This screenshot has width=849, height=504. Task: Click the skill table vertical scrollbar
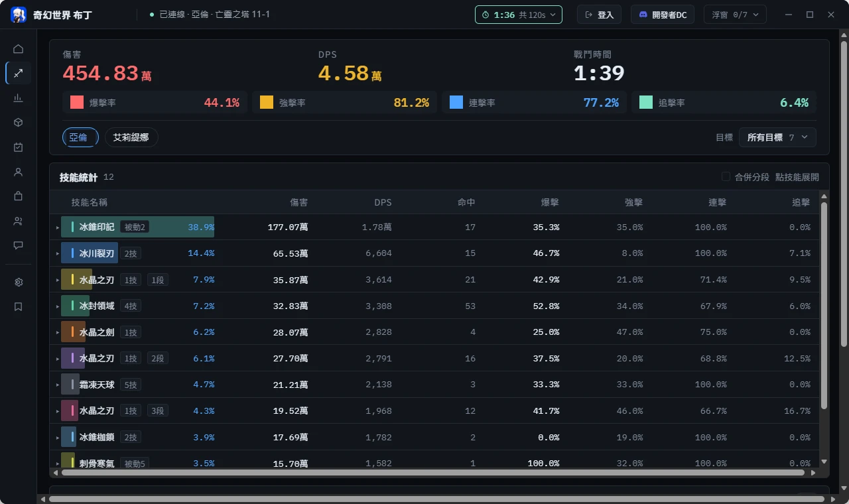824,305
